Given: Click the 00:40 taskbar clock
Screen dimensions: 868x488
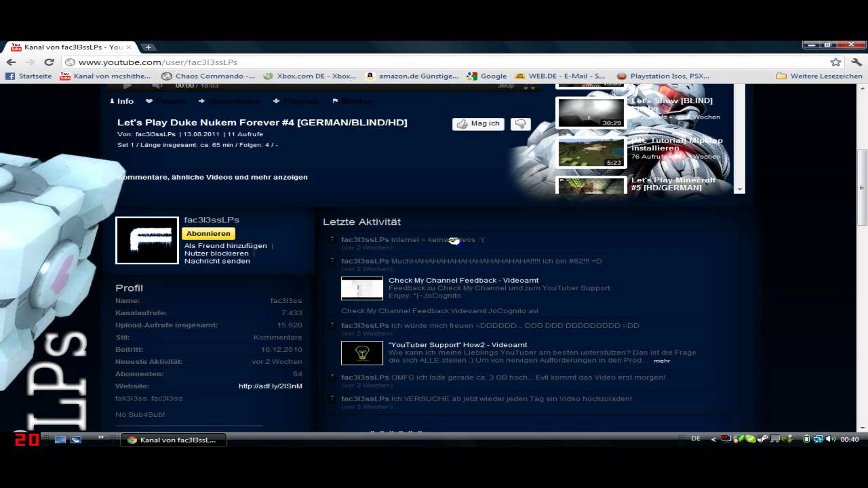Looking at the screenshot, I should tap(850, 440).
